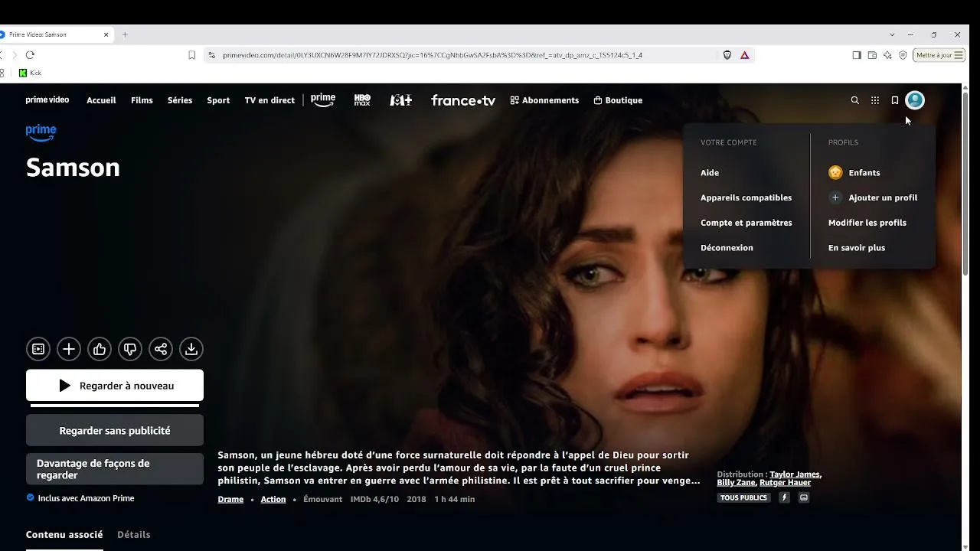980x551 pixels.
Task: Select Appareils compatibles in the account menu
Action: pos(746,197)
